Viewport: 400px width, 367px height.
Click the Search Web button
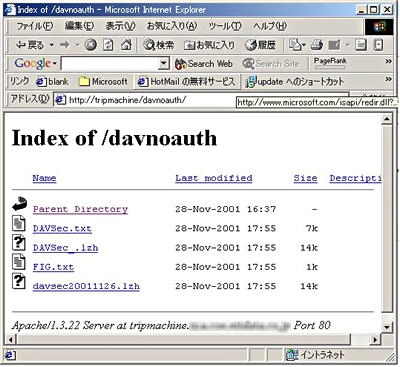204,64
